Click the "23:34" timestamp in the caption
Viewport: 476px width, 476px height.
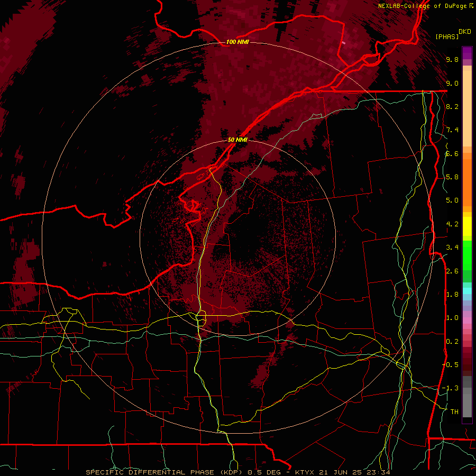379,472
